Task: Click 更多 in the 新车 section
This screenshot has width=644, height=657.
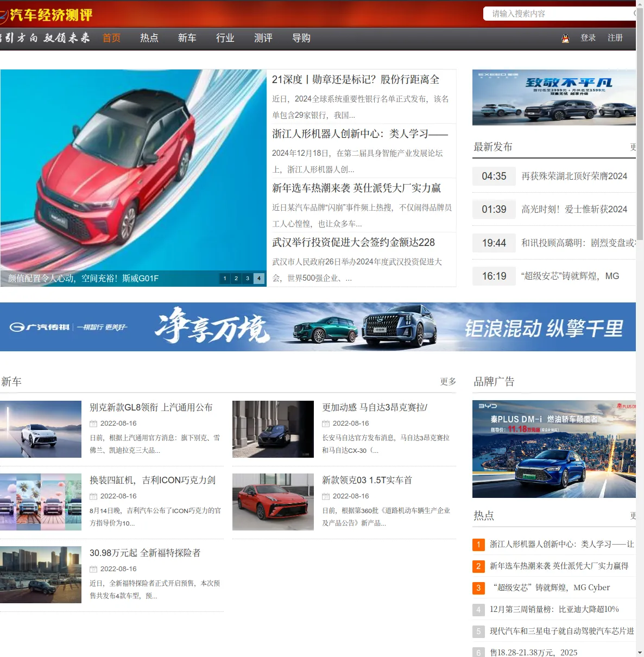Action: [x=448, y=382]
